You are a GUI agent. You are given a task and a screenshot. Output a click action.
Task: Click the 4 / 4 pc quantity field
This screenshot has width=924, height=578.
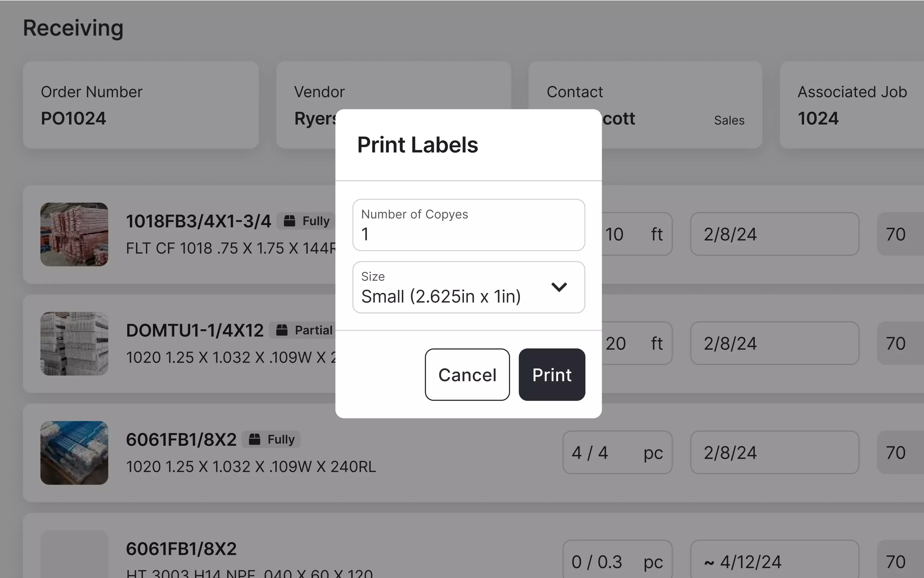[617, 453]
